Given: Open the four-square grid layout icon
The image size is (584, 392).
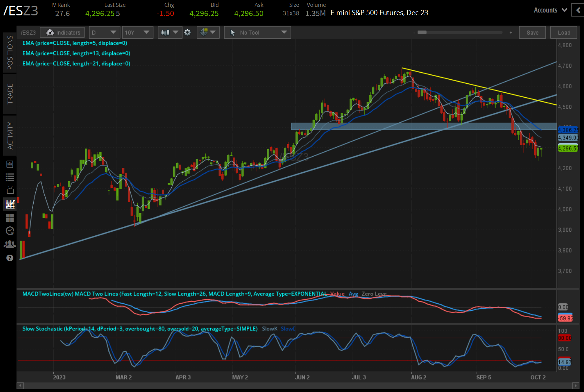Looking at the screenshot, I should point(10,218).
